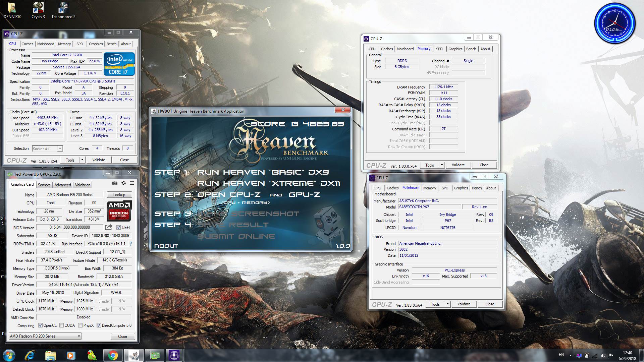Click RUN HEAVEN "XTREME" DX11
This screenshot has height=362, width=644.
coord(269,183)
